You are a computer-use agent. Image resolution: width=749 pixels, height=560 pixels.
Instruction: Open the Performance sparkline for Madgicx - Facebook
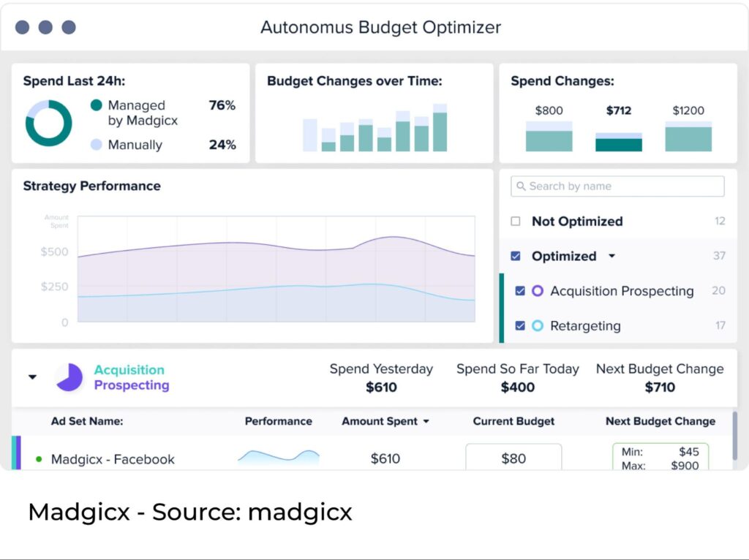279,458
